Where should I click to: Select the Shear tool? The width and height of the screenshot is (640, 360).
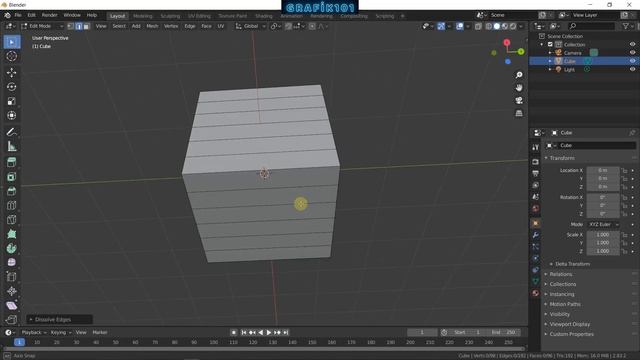point(12,305)
